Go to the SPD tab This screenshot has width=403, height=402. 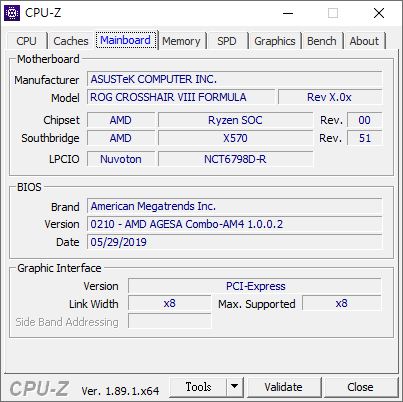click(227, 41)
